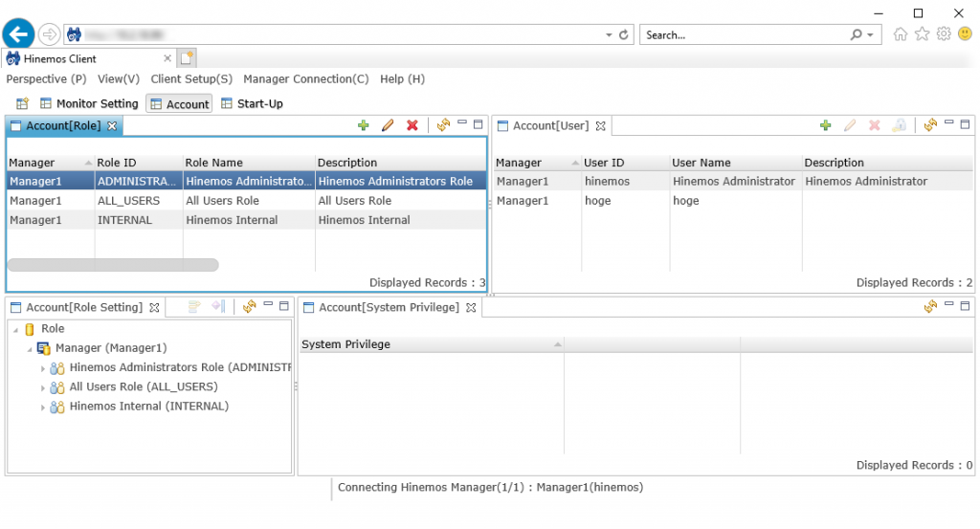Open the search provider dropdown arrow
Viewport: 980px width, 529px height.
pos(870,35)
